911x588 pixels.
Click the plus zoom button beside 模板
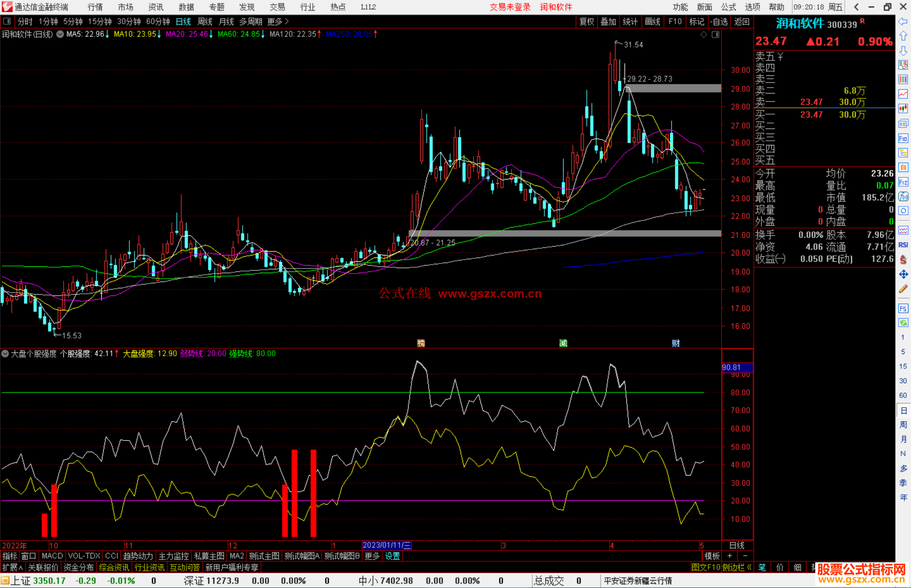click(730, 556)
